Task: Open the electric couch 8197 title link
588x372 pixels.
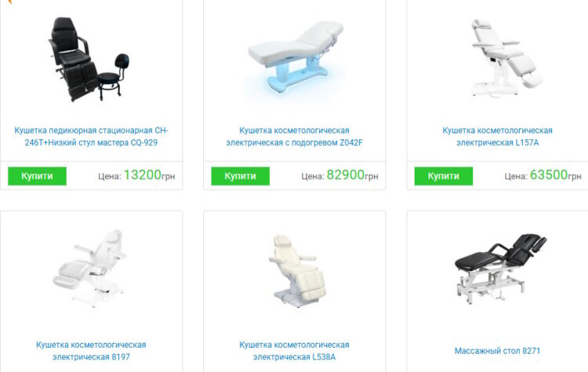Action: 91,351
